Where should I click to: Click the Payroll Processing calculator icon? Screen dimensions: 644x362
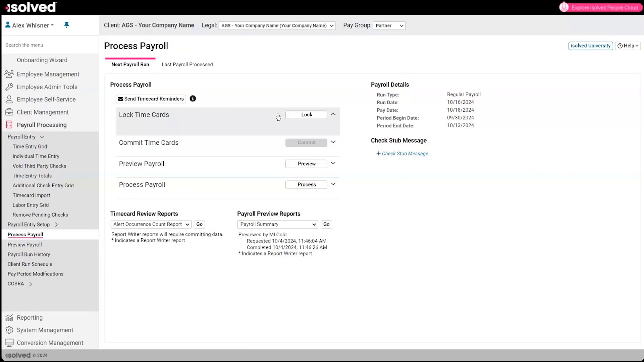[9, 125]
